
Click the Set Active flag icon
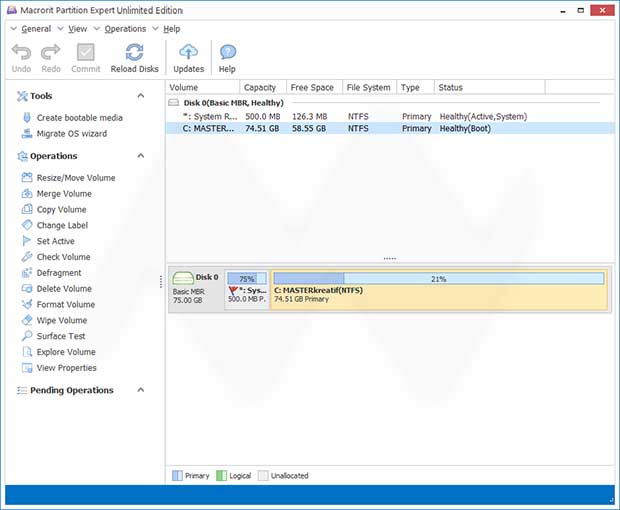tap(26, 241)
